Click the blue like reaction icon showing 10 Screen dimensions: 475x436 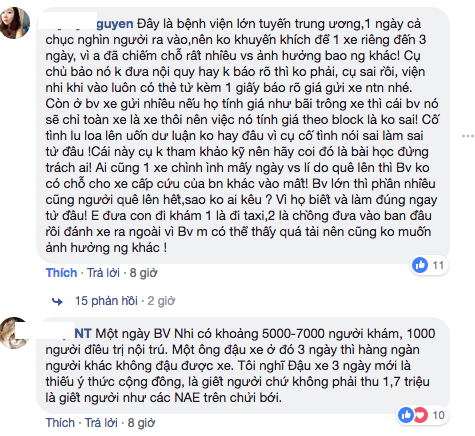[x=406, y=415]
